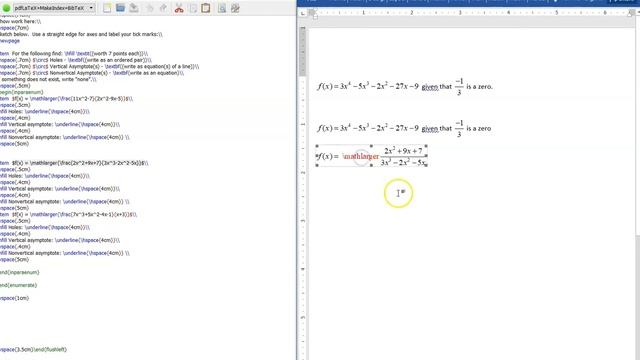Open the Replace tool icon
Viewport: 640px width, 360px height.
(235, 8)
